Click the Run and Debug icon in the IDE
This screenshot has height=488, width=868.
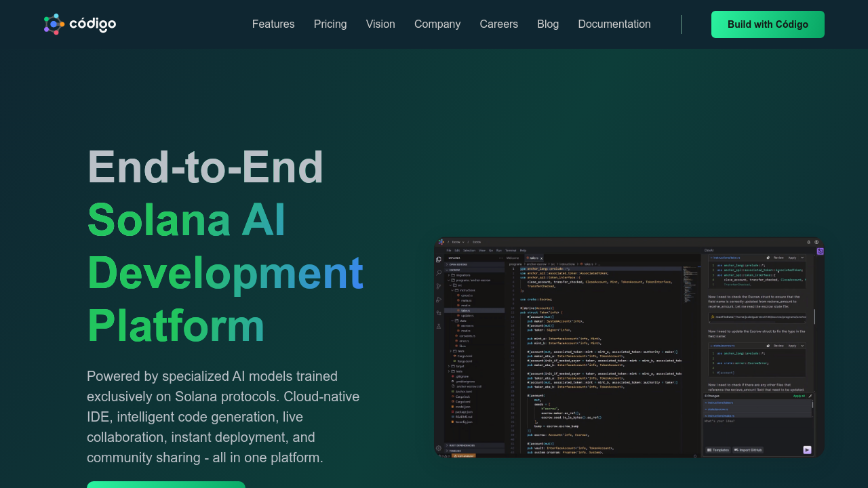click(x=439, y=300)
